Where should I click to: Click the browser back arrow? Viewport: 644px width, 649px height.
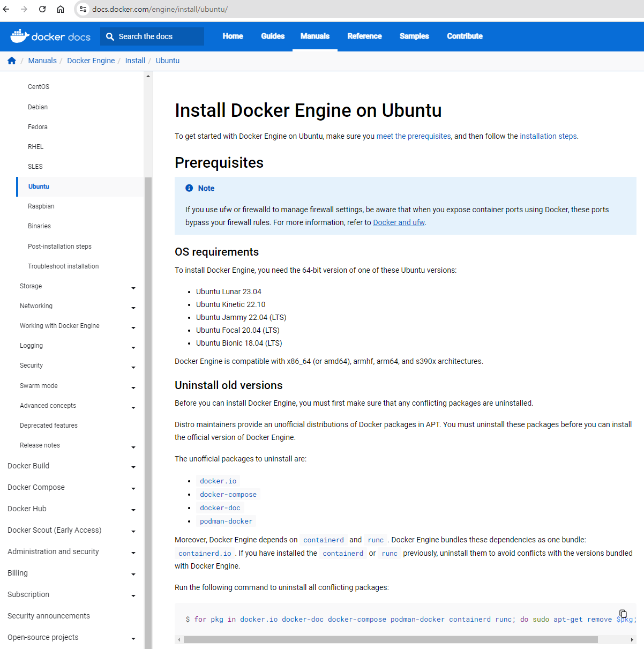click(x=6, y=9)
